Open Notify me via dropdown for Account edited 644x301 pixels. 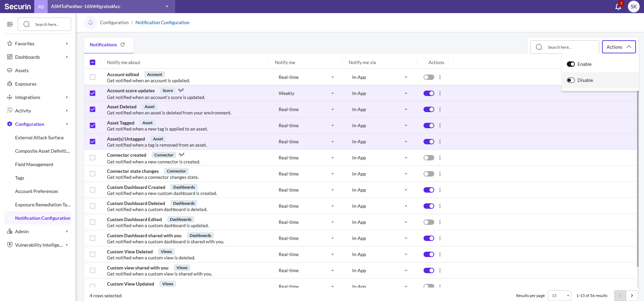click(x=380, y=77)
